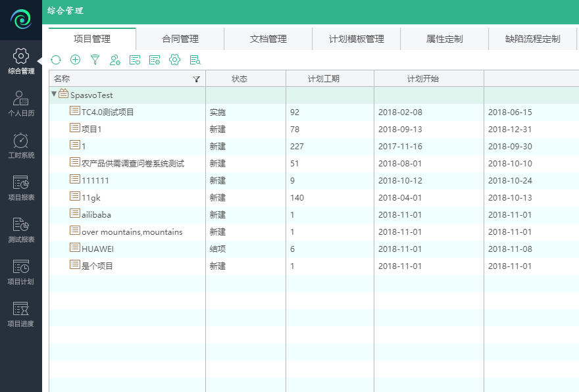Click the 78 duration cell

(x=330, y=129)
